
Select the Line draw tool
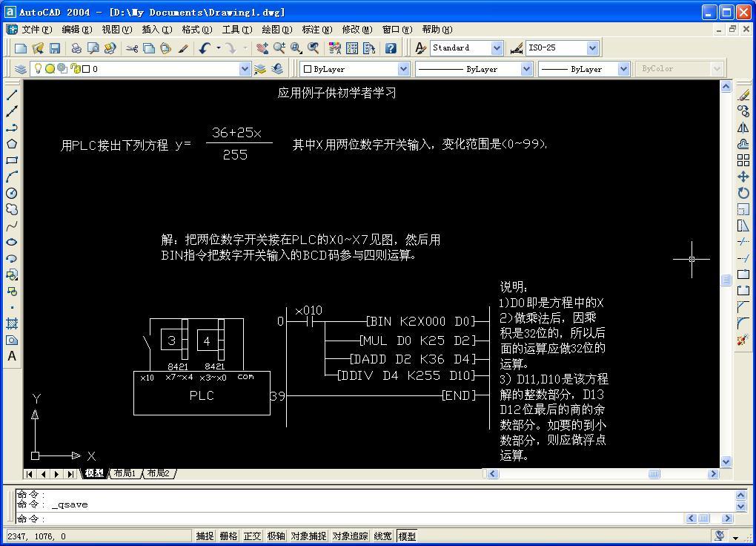[12, 95]
